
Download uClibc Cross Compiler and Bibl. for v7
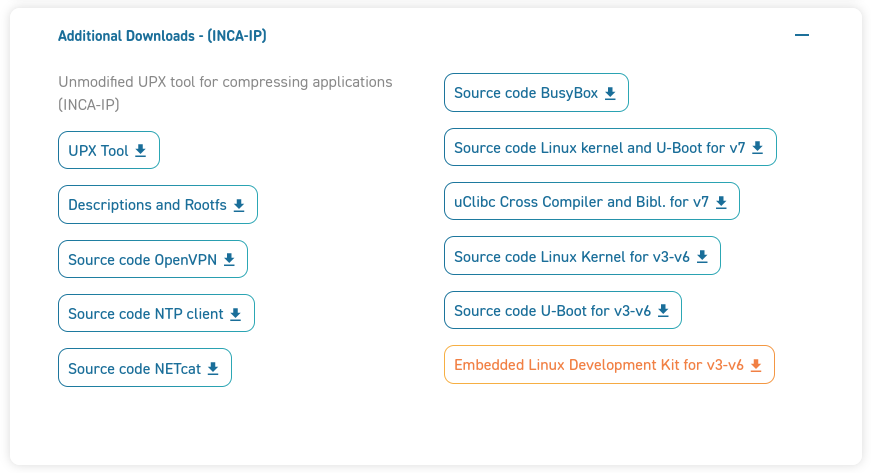[591, 202]
